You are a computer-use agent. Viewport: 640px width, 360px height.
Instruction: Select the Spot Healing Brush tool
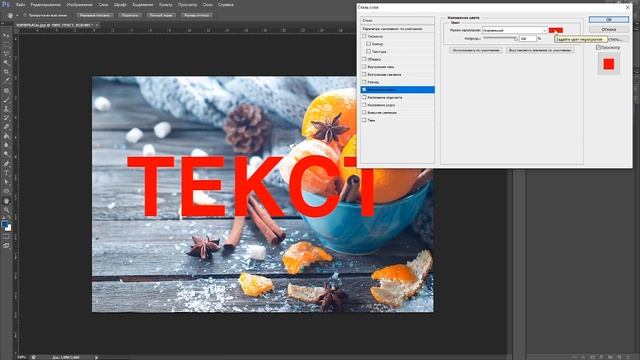point(6,91)
